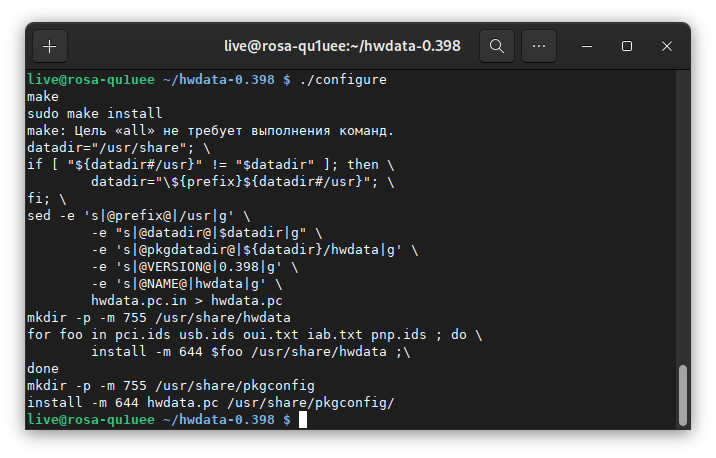Click the cursor block at the last prompt
Viewport: 716px width, 458px height.
[303, 420]
